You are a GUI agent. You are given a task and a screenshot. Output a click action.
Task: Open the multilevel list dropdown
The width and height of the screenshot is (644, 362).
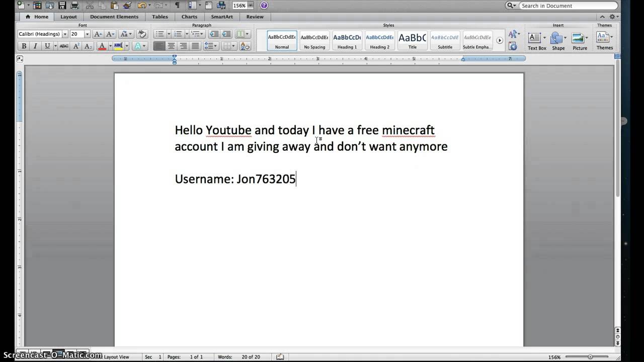click(x=197, y=34)
